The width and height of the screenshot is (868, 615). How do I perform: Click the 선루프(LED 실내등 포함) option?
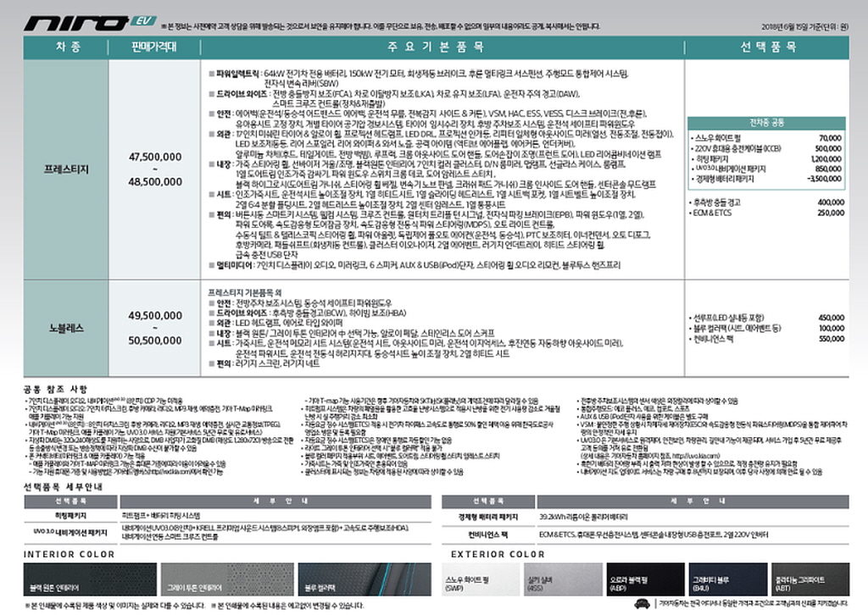click(x=726, y=318)
